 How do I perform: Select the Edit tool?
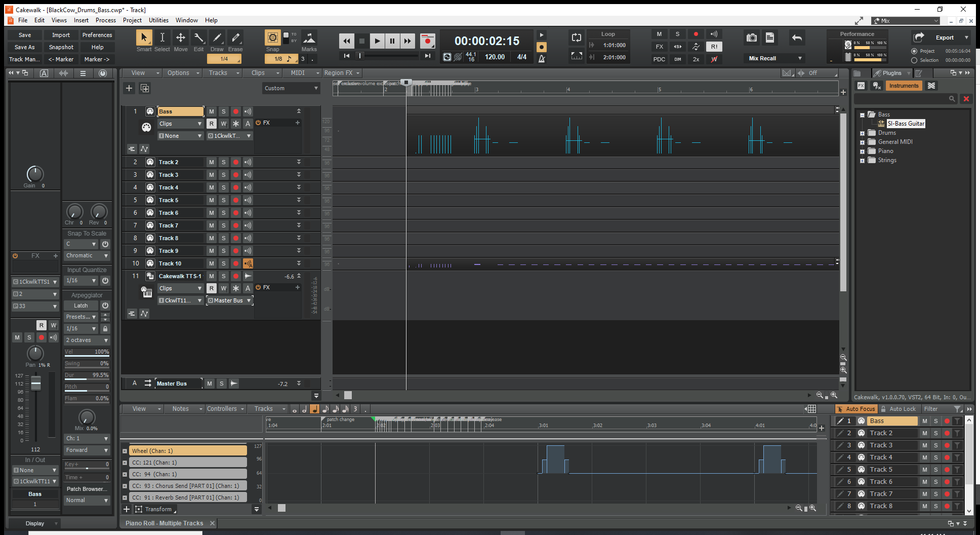pos(198,37)
